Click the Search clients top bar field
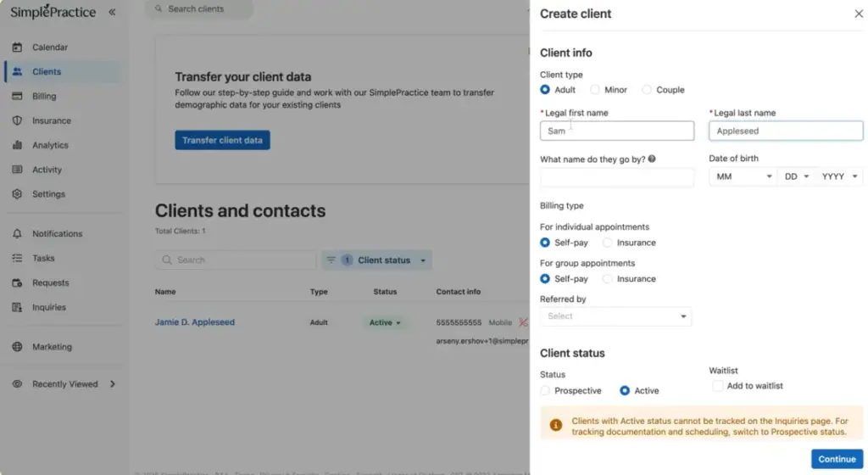The width and height of the screenshot is (868, 475). pos(199,8)
